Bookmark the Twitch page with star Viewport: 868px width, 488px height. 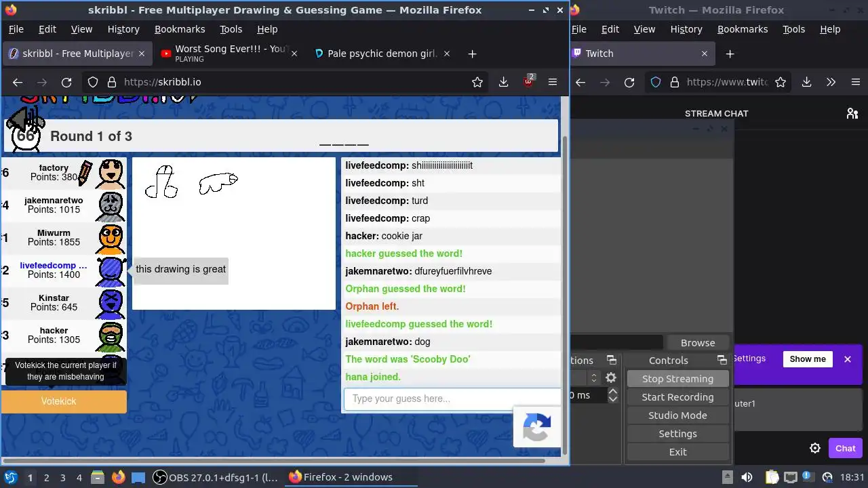pyautogui.click(x=781, y=82)
